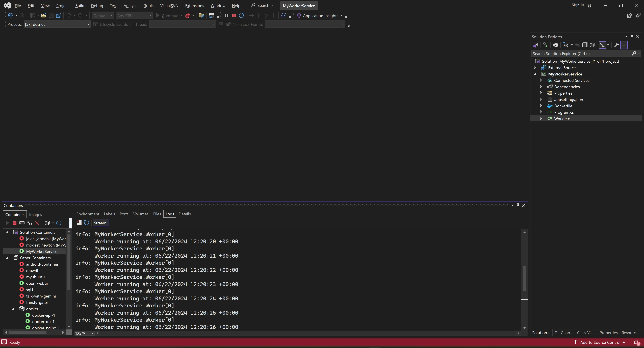Open the VisualSVN menu
The width and height of the screenshot is (644, 348).
coord(169,6)
